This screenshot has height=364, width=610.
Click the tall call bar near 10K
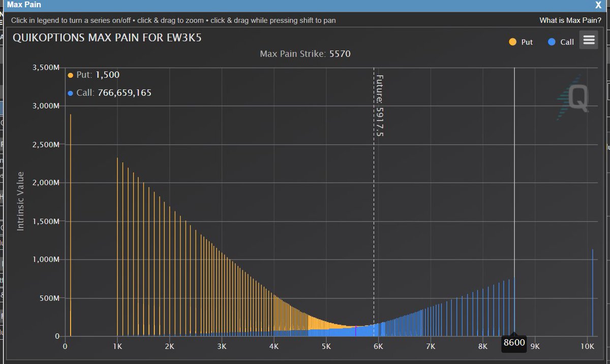(x=592, y=292)
